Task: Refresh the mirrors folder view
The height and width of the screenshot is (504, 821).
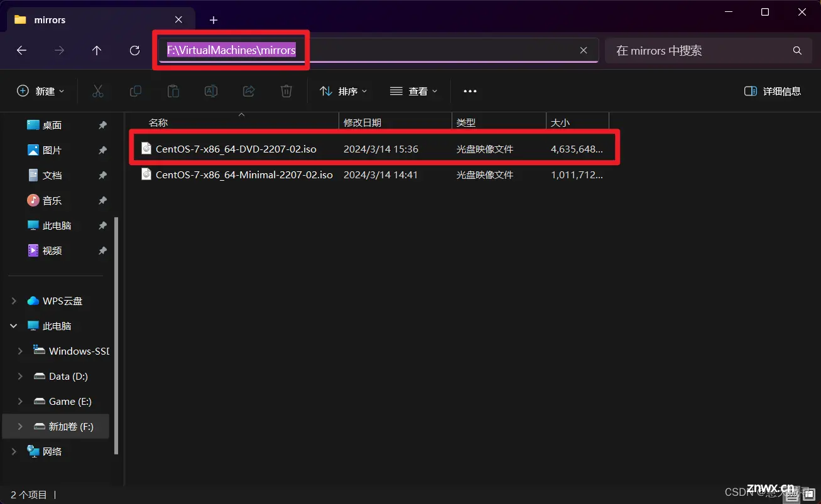Action: pyautogui.click(x=134, y=50)
